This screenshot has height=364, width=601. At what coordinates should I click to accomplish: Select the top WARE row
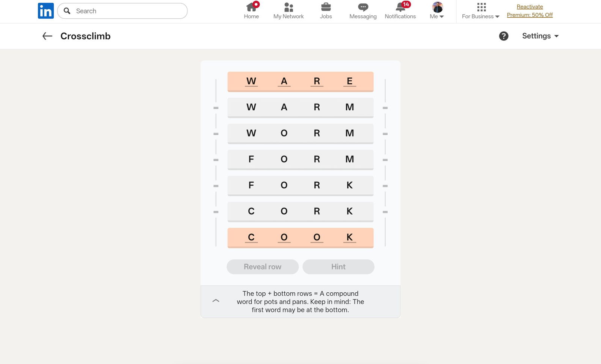(x=300, y=81)
